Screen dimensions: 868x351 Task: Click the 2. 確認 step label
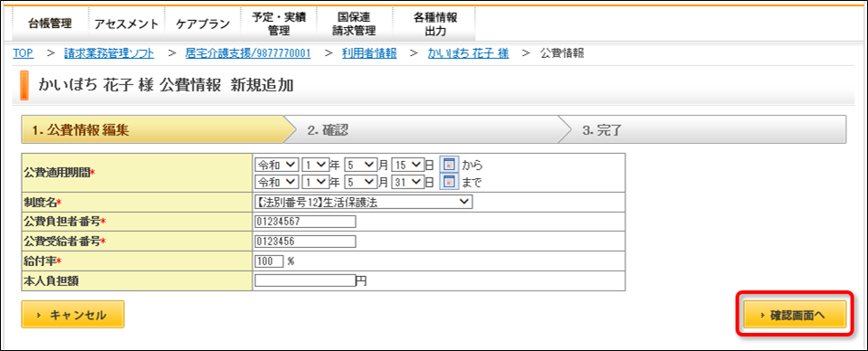tap(329, 130)
